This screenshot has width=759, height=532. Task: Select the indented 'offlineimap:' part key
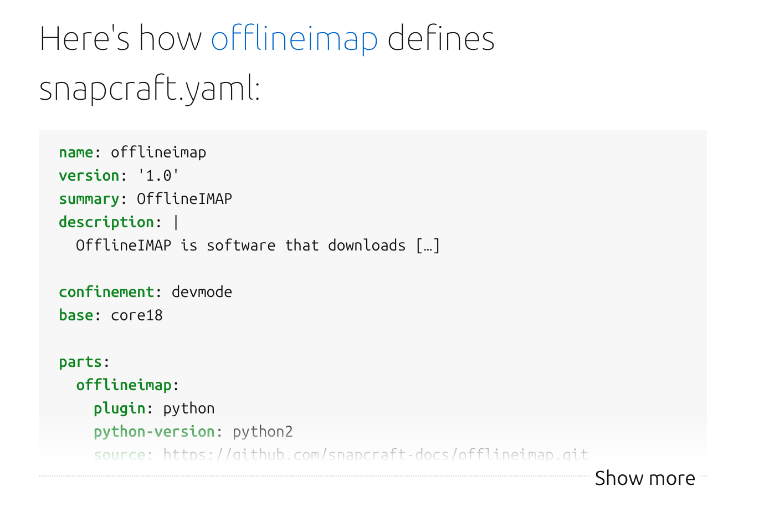(128, 385)
